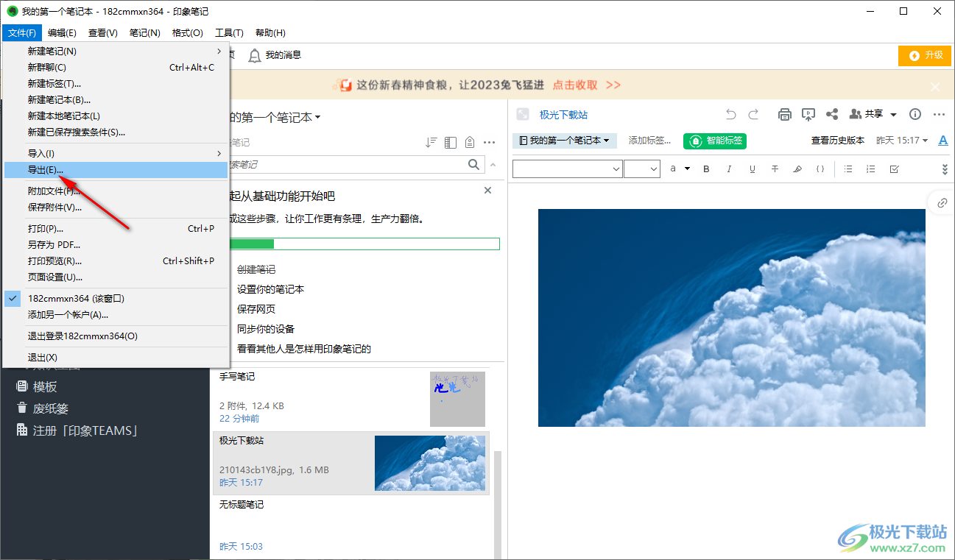Select the Export (导出) menu item
Image resolution: width=955 pixels, height=560 pixels.
pos(116,170)
